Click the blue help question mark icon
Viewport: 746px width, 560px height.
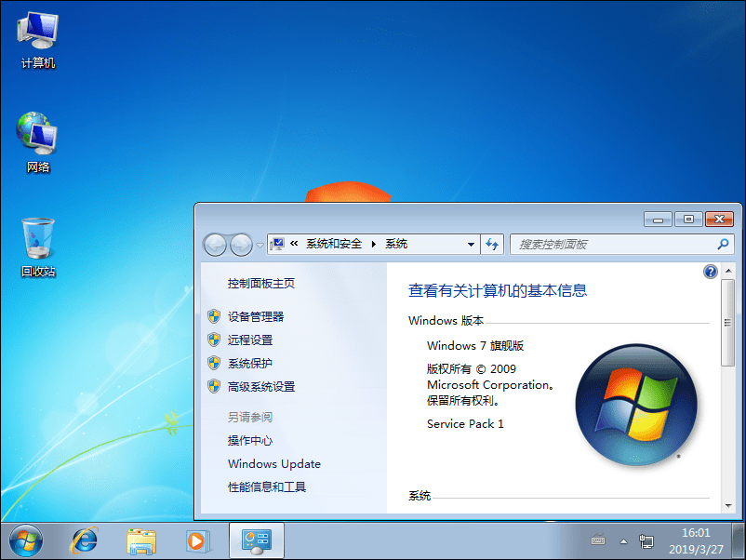[x=710, y=271]
